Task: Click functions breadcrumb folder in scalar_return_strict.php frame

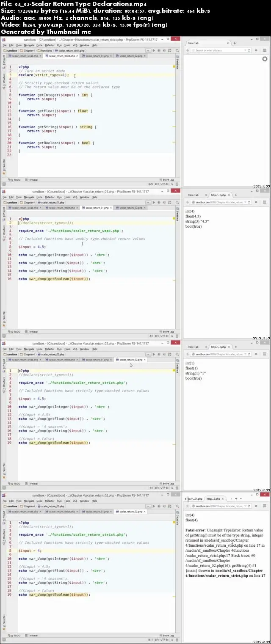Action: [46, 50]
